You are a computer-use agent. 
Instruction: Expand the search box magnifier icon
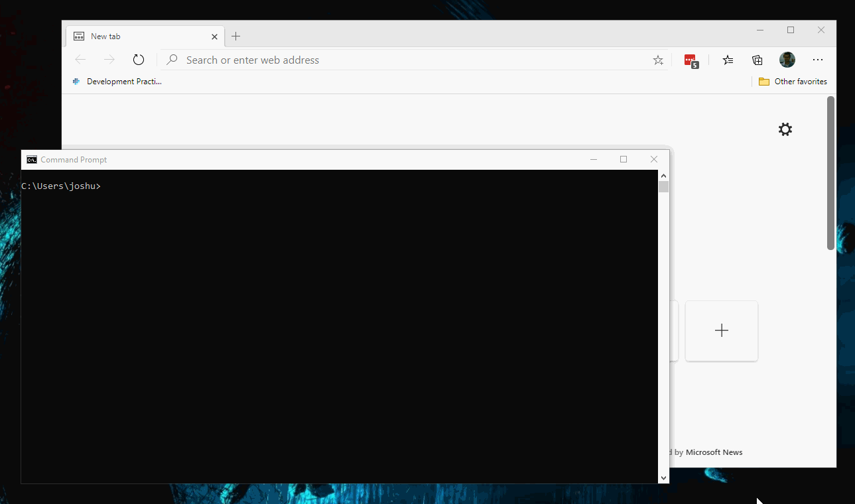pyautogui.click(x=171, y=60)
